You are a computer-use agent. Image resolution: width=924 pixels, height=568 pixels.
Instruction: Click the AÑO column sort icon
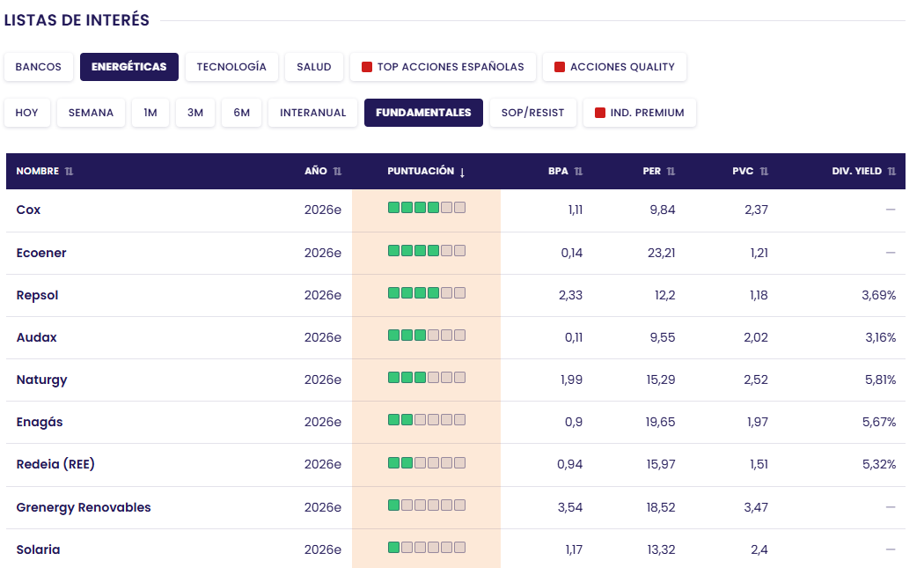(337, 171)
